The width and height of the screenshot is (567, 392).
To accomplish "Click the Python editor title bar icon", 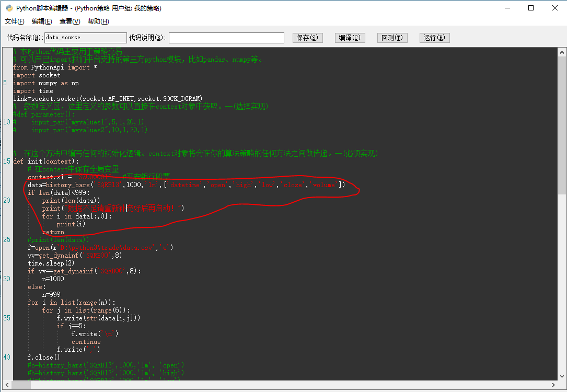I will (9, 8).
